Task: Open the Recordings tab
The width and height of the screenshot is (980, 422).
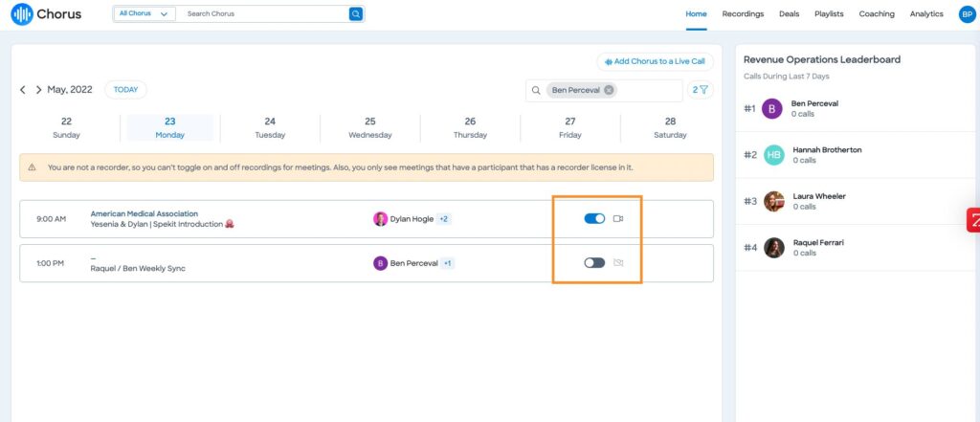Action: [x=743, y=13]
